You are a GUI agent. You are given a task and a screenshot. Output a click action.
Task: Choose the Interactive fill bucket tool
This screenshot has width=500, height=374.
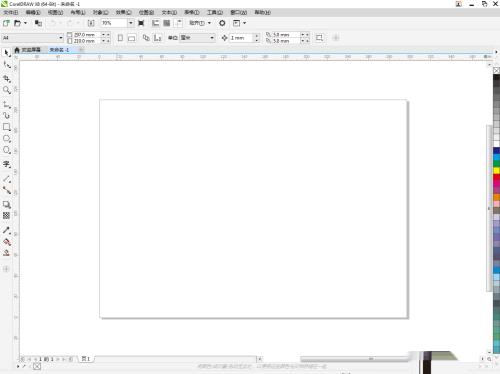(x=7, y=242)
